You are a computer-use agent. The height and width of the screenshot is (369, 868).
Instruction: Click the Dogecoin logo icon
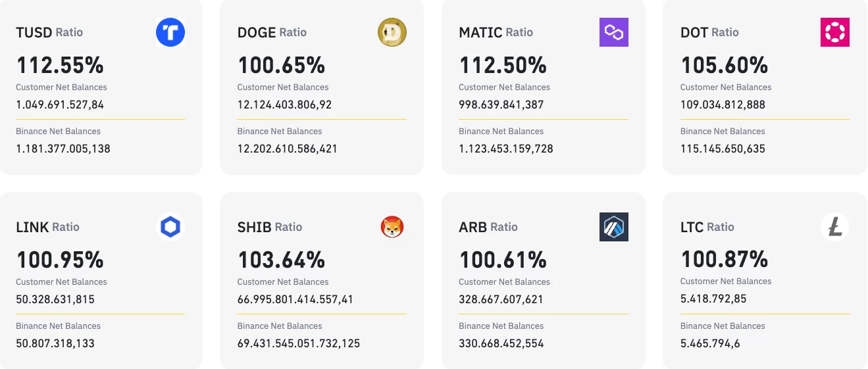coord(392,32)
